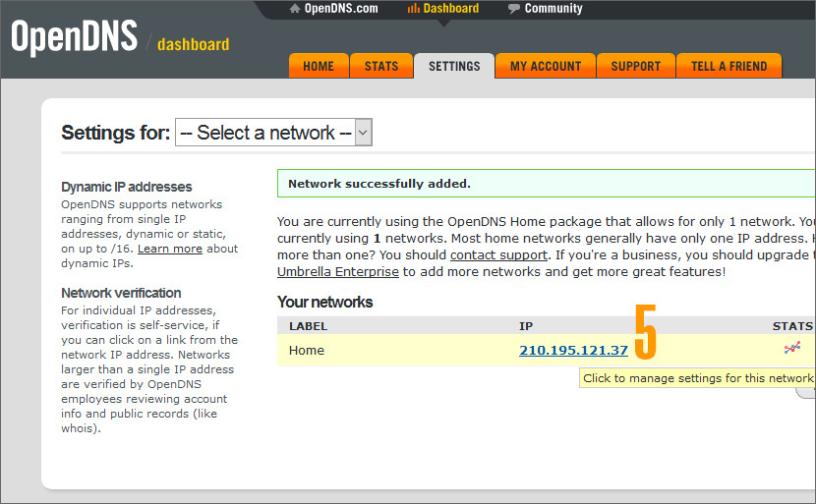816x504 pixels.
Task: Click the Learn more link
Action: [170, 249]
